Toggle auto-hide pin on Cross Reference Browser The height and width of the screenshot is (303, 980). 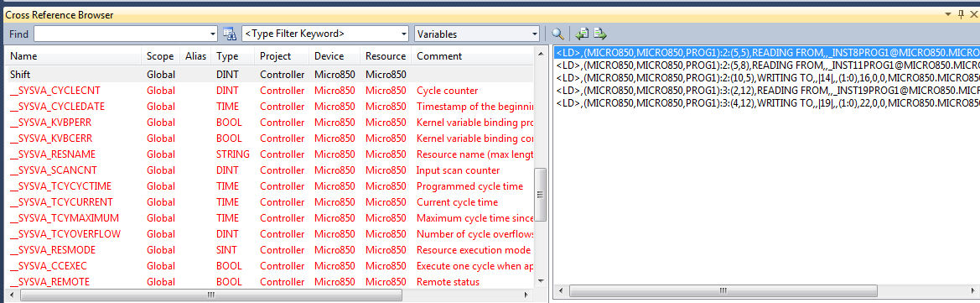coord(961,13)
